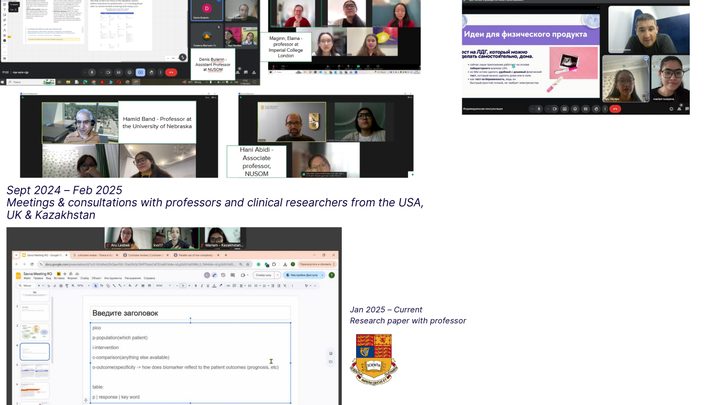Mute microphone in the Russian product-ideas call
Viewport: 720px width, 405px height.
point(539,109)
